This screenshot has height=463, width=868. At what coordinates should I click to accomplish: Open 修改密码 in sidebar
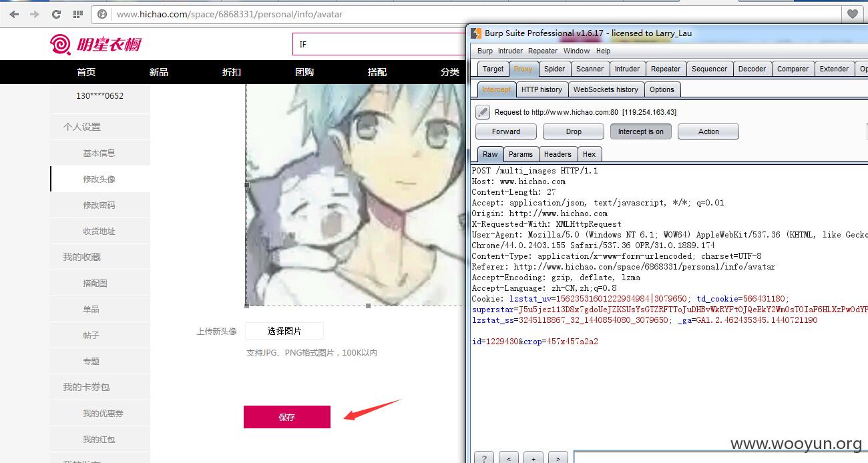pos(99,205)
